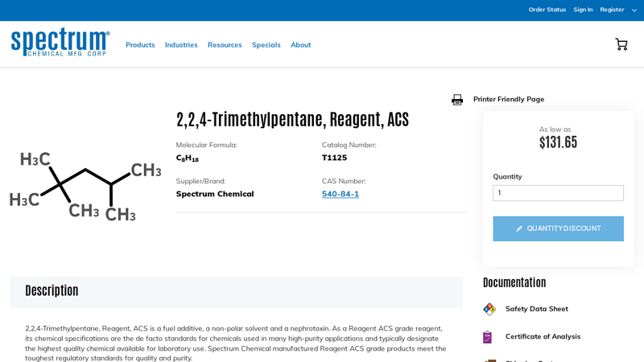Open the Resources menu
644x362 pixels.
point(225,45)
